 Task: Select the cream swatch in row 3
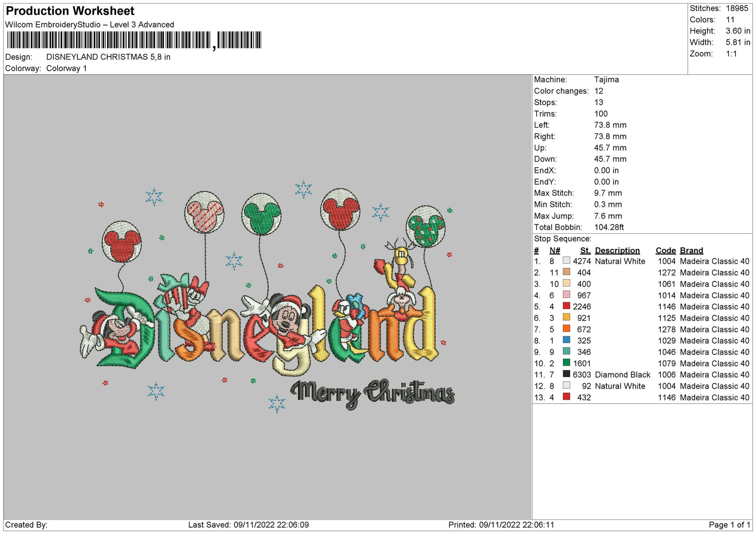(x=566, y=283)
